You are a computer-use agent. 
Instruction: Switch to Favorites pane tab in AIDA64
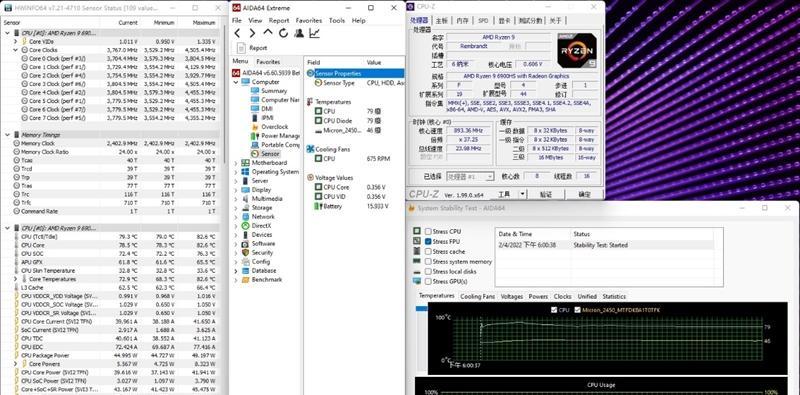268,62
